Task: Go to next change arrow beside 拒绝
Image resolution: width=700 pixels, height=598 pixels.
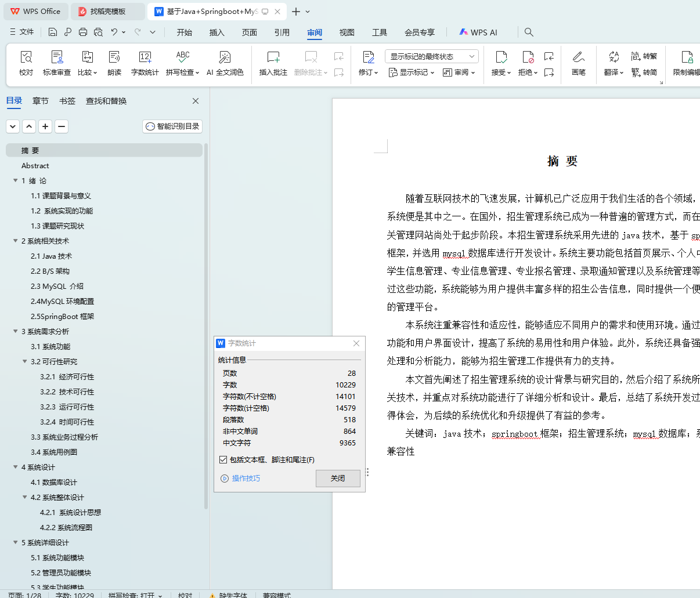Action: 549,73
